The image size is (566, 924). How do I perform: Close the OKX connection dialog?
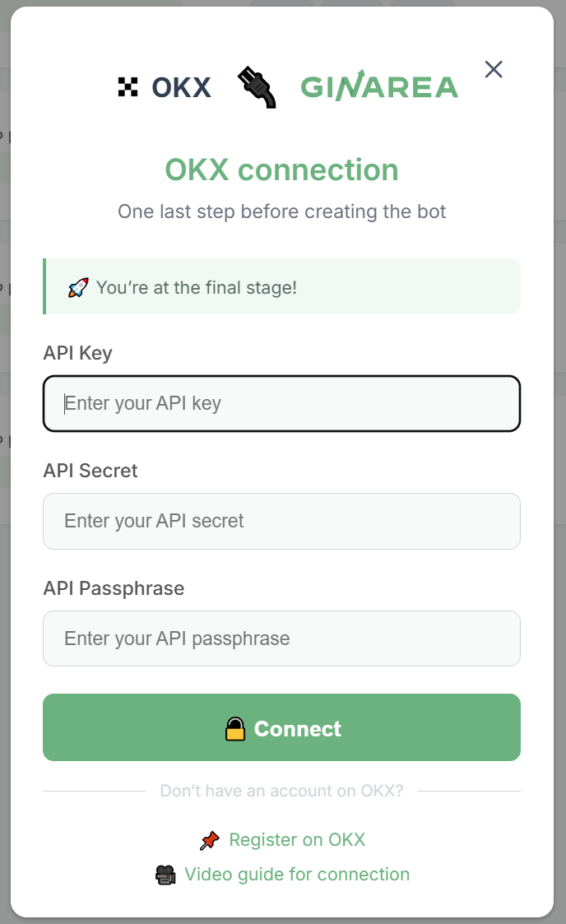[494, 70]
